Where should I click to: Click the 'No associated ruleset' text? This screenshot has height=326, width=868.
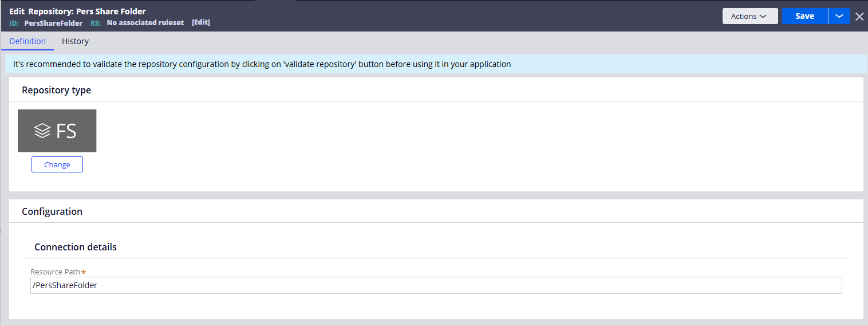145,23
